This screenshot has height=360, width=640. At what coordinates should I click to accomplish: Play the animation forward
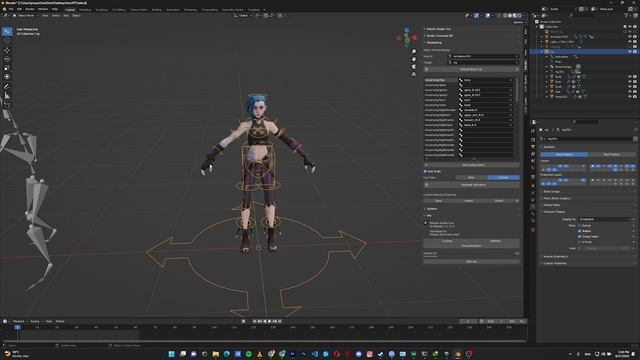269,322
